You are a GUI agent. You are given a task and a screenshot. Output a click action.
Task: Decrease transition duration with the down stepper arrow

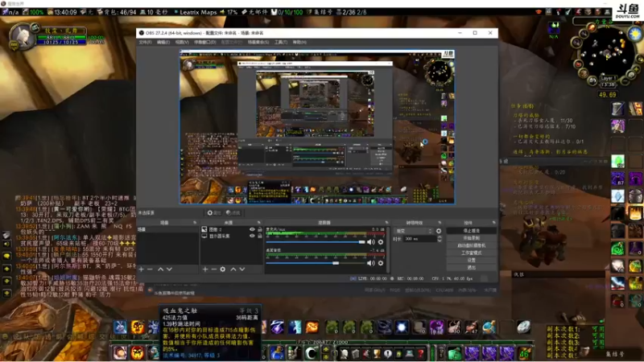coord(440,240)
